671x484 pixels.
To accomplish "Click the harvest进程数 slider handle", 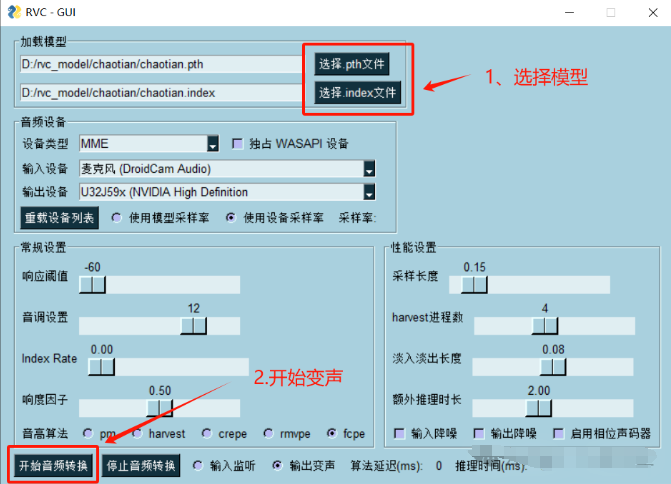I will coord(545,326).
